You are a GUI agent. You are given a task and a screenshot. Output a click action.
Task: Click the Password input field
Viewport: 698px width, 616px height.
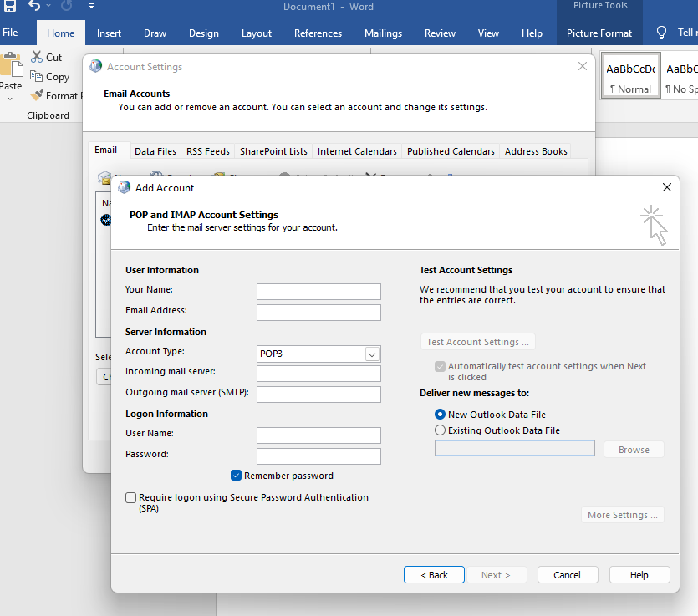pyautogui.click(x=318, y=456)
